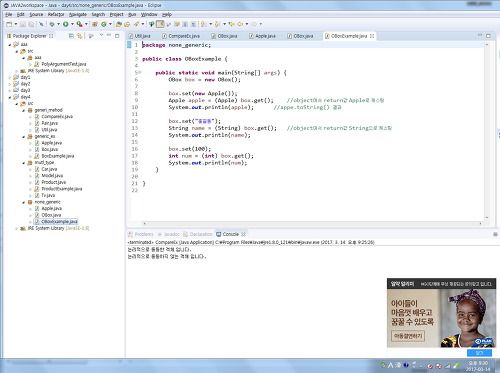Click the New file wizard icon
This screenshot has height=373, width=500.
tap(9, 24)
